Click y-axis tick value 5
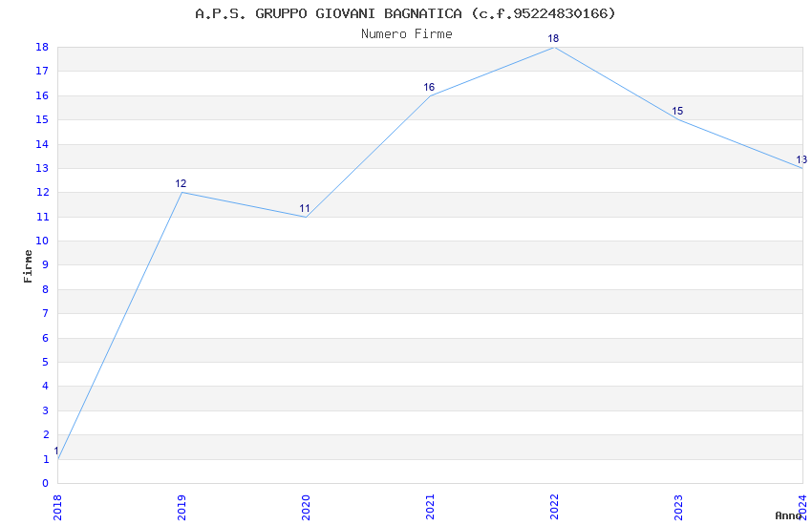 [45, 362]
